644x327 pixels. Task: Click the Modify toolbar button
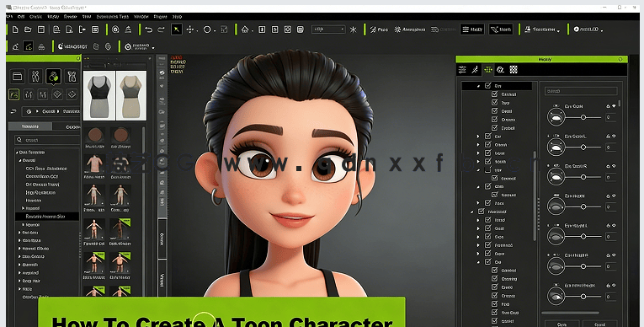(472, 29)
